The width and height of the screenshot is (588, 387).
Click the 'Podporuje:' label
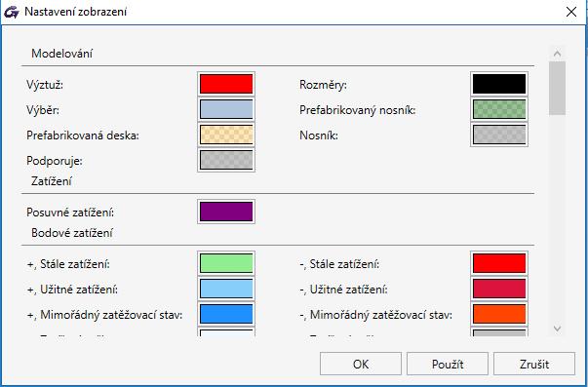click(55, 161)
